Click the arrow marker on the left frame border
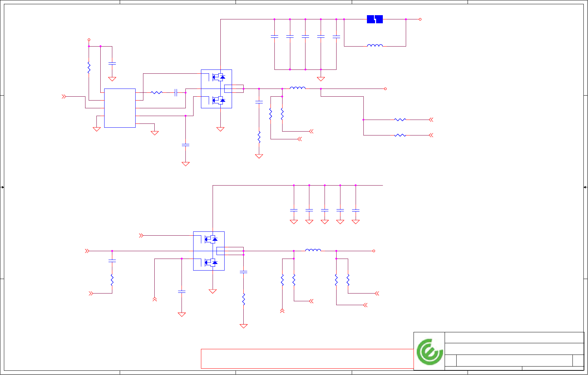The width and height of the screenshot is (588, 375). tap(2, 187)
